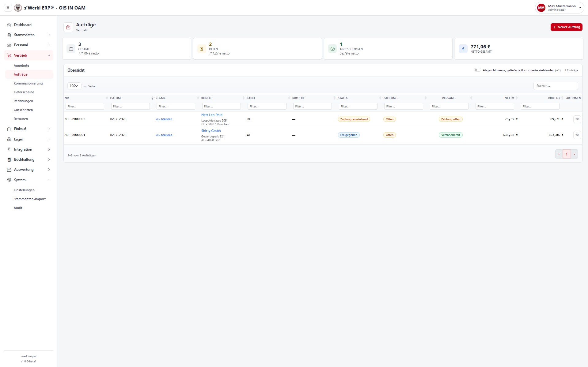Click the Lager boxes icon
The width and height of the screenshot is (588, 367).
click(9, 139)
